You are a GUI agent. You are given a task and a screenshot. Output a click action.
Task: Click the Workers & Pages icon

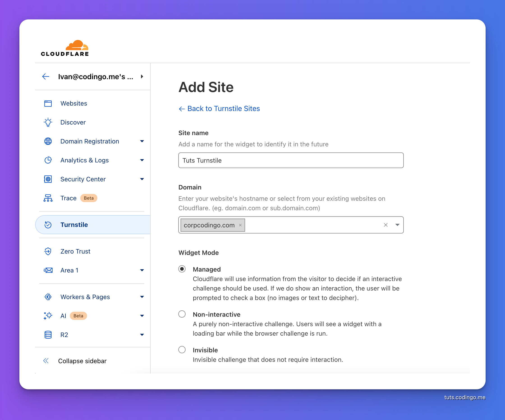point(48,297)
